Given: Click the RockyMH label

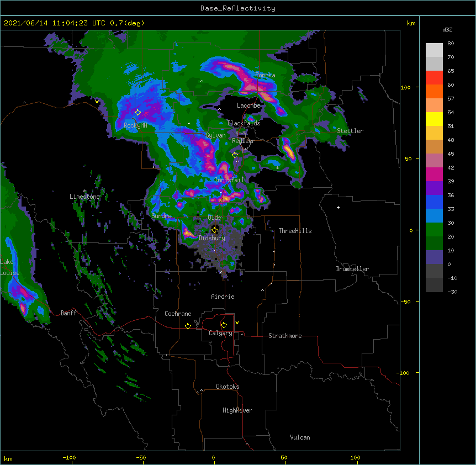Looking at the screenshot, I should (x=135, y=125).
